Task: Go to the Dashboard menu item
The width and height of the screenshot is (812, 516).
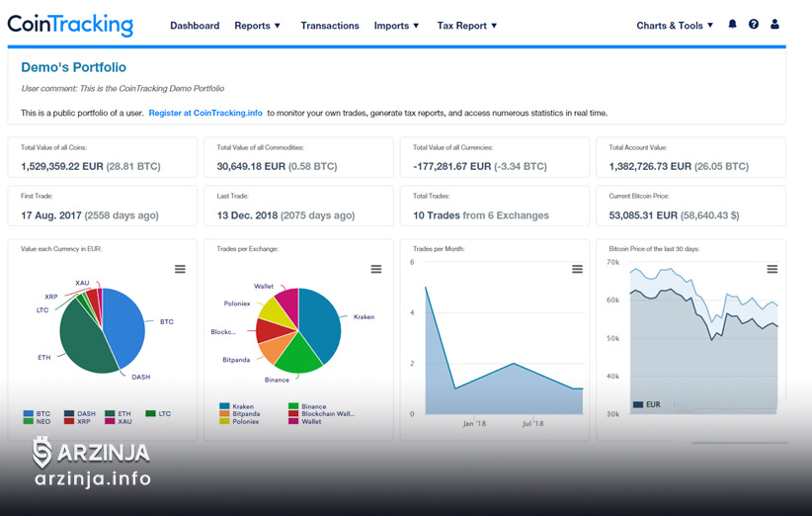Action: pos(195,26)
